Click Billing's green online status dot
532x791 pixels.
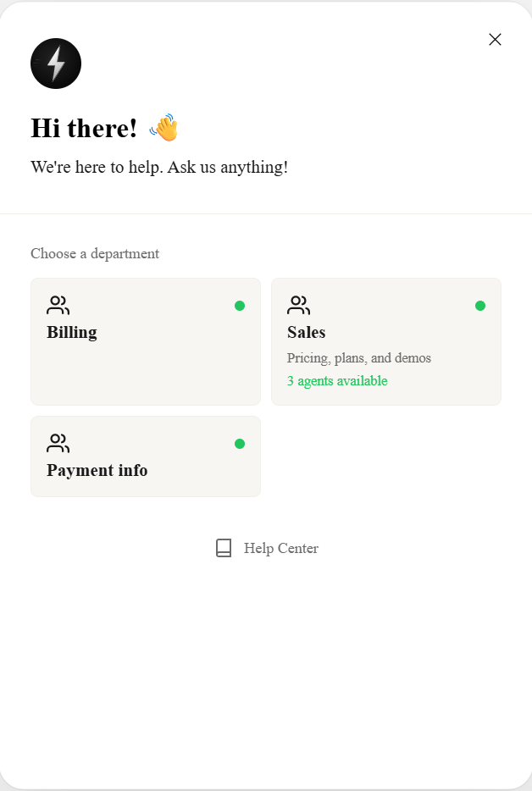pos(240,306)
